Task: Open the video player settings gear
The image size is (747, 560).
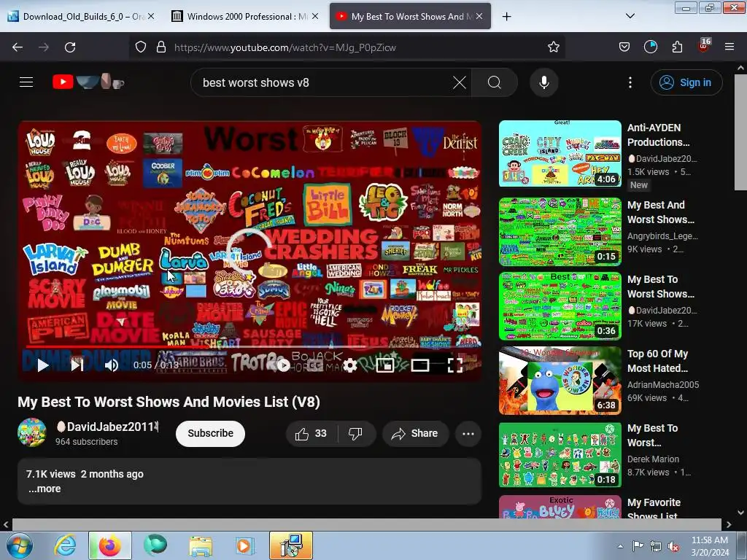Action: coord(350,365)
